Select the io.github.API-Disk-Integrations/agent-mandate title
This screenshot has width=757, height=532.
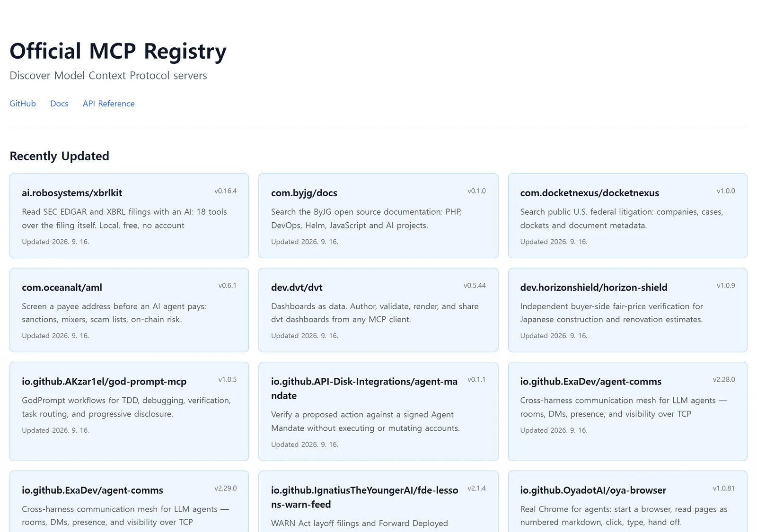click(364, 389)
